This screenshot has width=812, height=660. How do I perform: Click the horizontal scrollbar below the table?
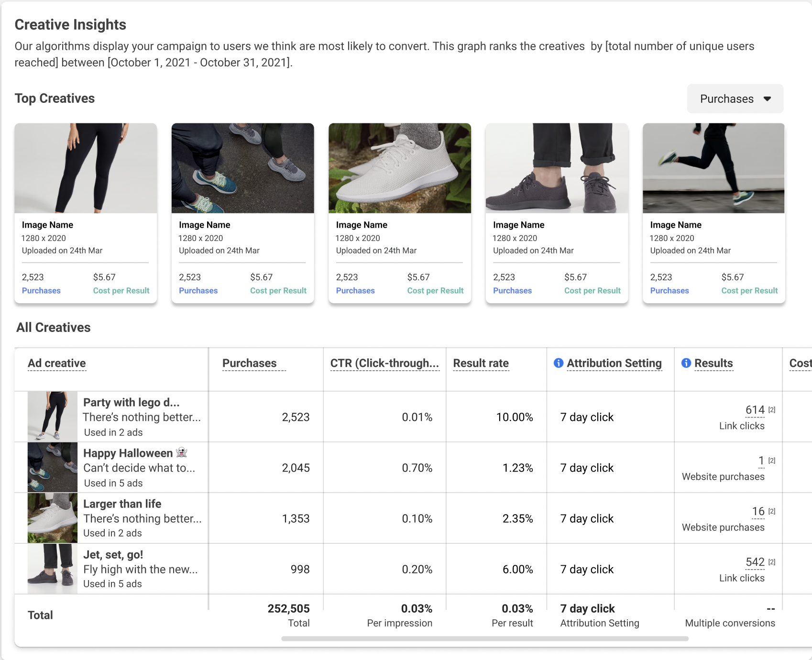click(484, 638)
